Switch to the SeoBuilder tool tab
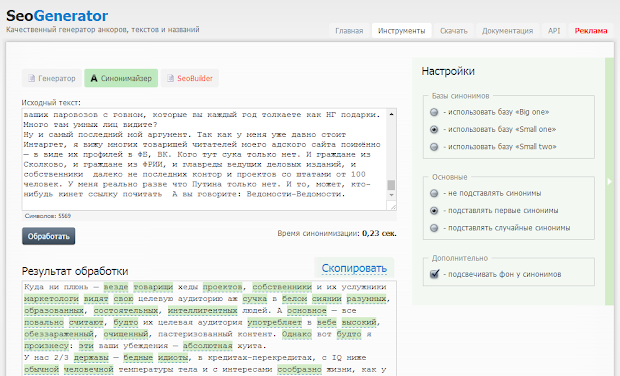Viewport: 620px width, 376px height. point(190,78)
